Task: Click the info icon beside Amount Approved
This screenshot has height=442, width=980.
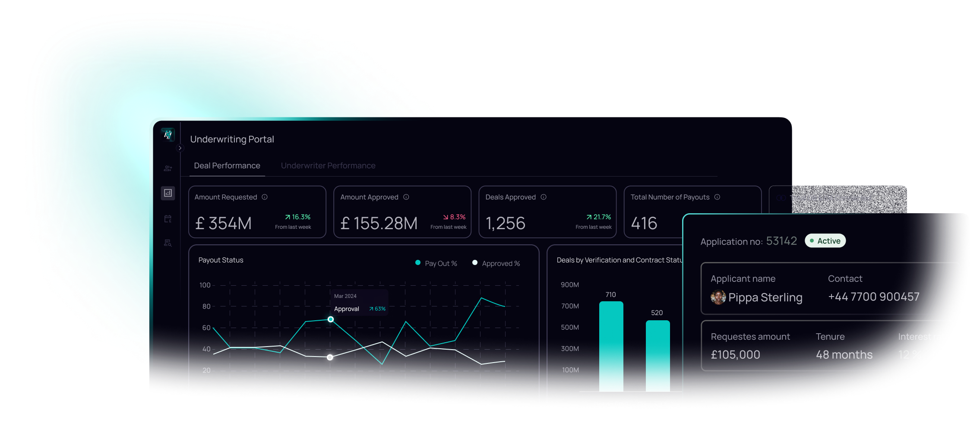Action: 406,197
